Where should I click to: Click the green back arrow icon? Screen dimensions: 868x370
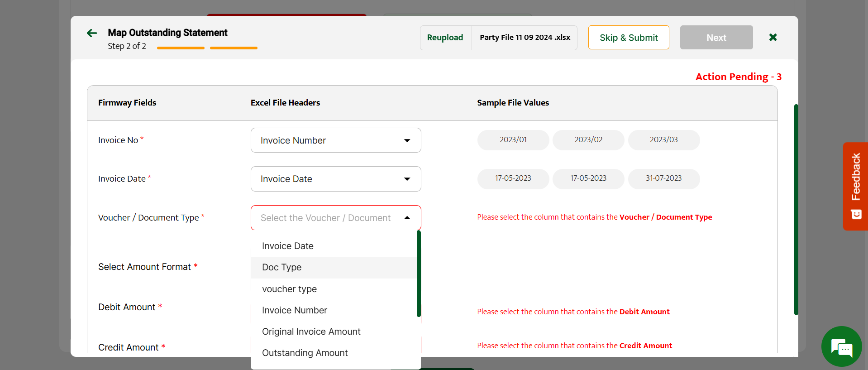pyautogui.click(x=92, y=33)
